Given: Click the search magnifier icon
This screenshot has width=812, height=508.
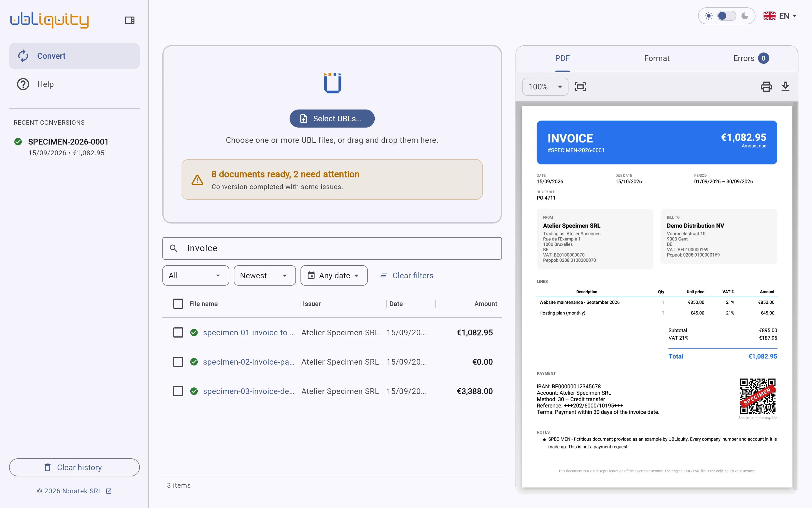Looking at the screenshot, I should pyautogui.click(x=173, y=248).
